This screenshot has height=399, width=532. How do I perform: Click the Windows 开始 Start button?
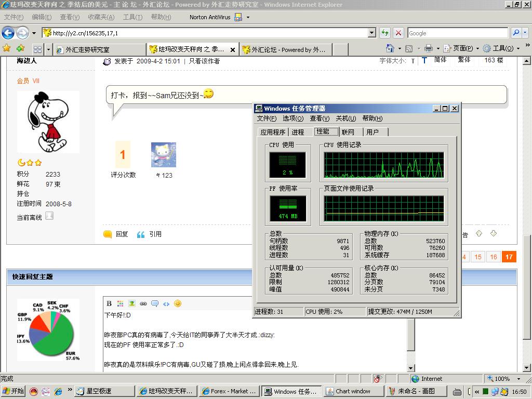[13, 391]
